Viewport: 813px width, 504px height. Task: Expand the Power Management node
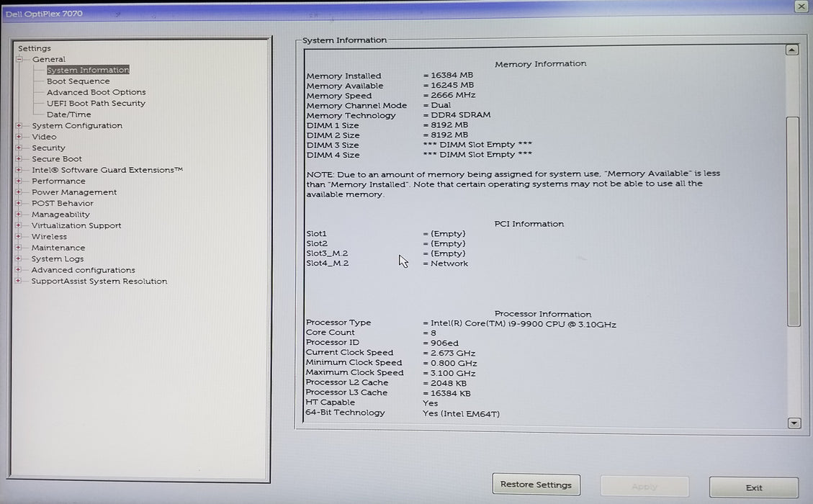pos(19,192)
